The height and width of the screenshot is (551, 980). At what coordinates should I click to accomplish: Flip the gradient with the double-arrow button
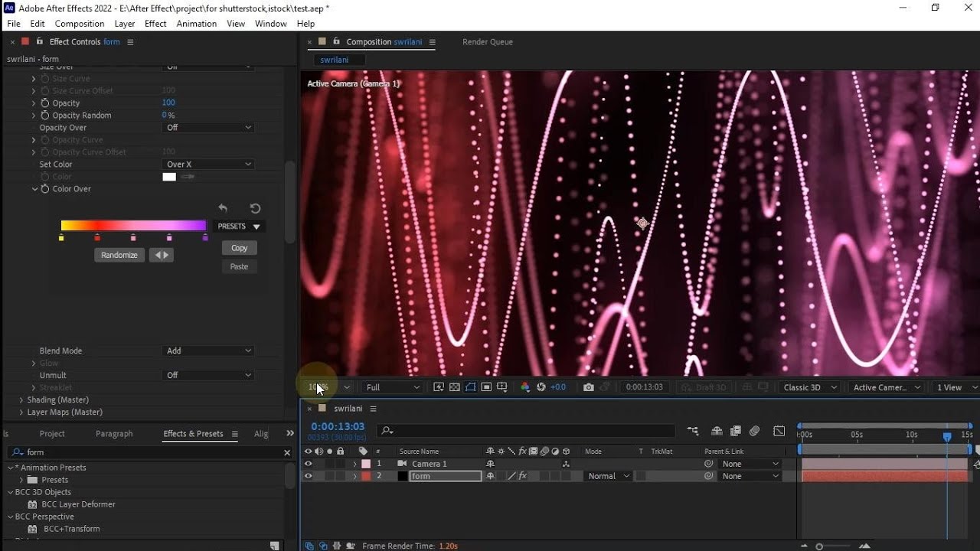click(161, 255)
